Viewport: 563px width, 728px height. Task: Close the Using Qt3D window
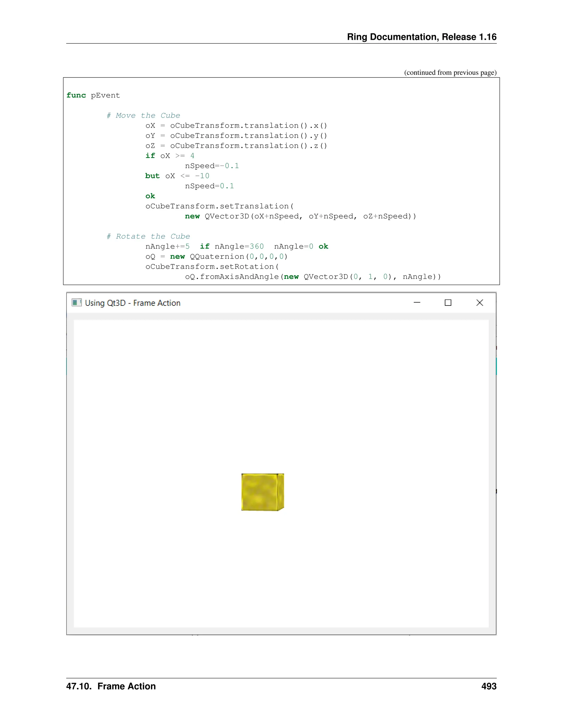click(480, 303)
